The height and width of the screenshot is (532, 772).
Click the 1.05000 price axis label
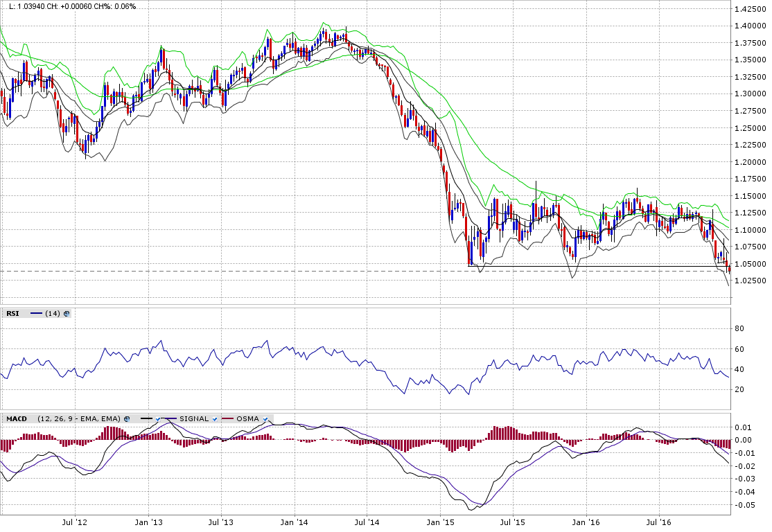(750, 264)
